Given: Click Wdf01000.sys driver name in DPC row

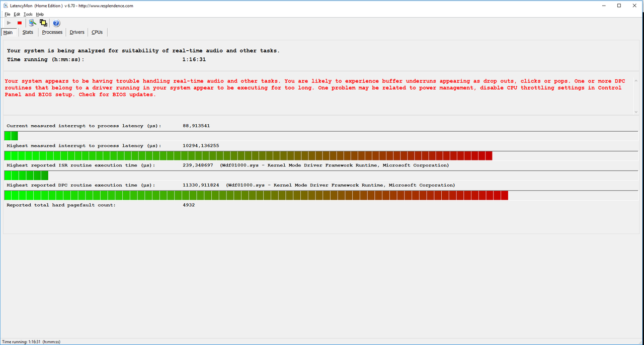Looking at the screenshot, I should [248, 185].
